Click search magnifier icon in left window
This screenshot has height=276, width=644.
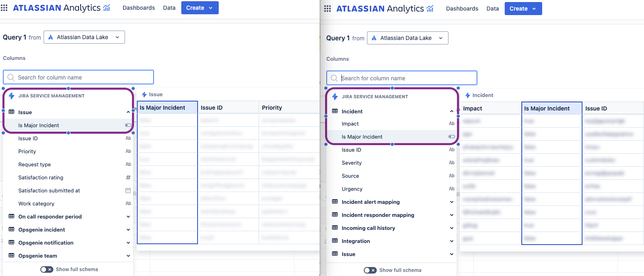11,77
